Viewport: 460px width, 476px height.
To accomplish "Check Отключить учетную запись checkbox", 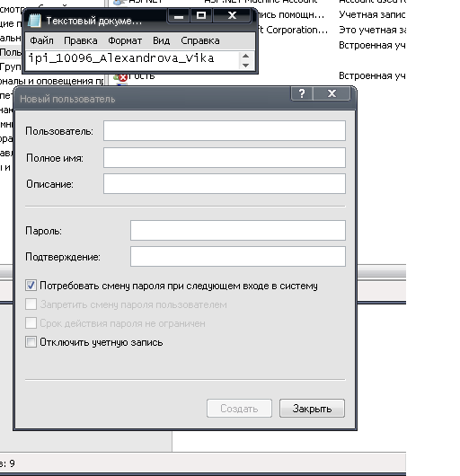I will 31,342.
